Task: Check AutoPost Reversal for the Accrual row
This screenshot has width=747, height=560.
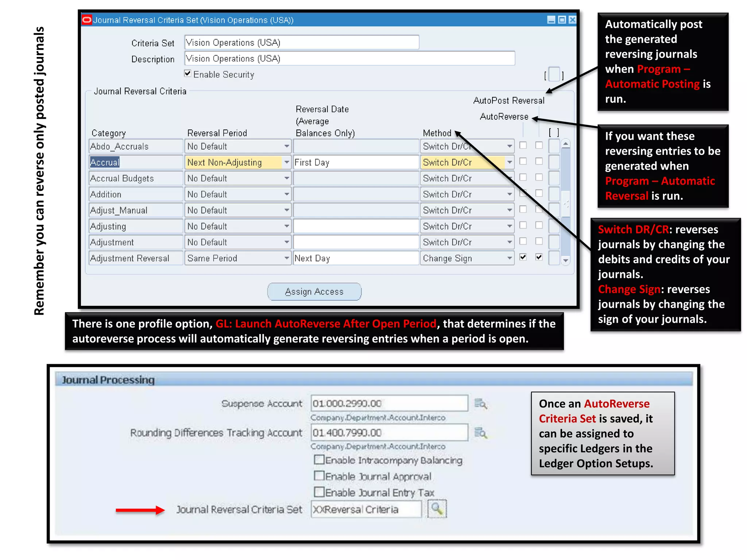Action: [539, 161]
